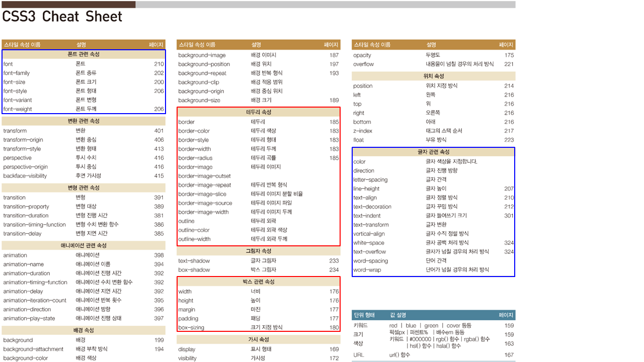The image size is (644, 362).
Task: Select the "letter-spacing" property
Action: coord(370,180)
